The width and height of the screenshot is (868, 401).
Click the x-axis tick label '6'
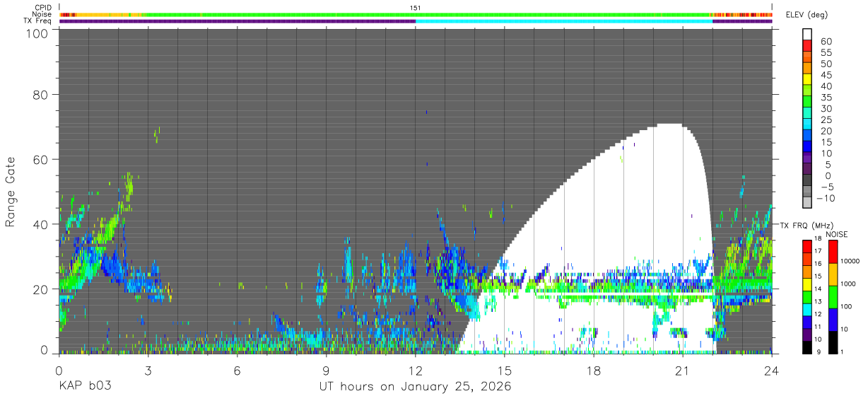[x=237, y=371]
